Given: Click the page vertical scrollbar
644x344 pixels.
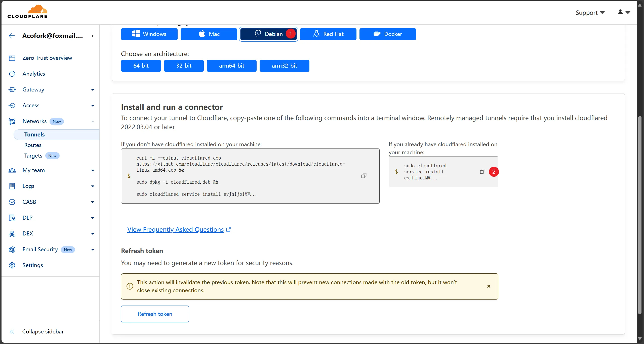Looking at the screenshot, I should [x=640, y=215].
